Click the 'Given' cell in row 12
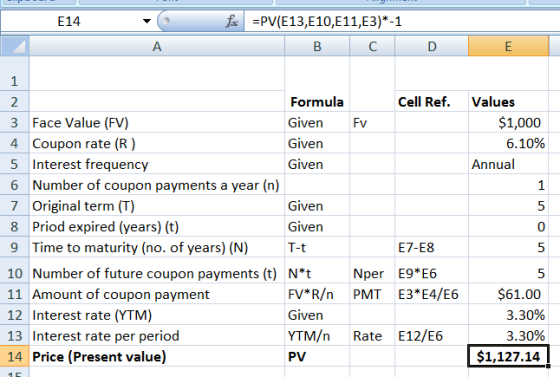Viewport: 560px width, 377px height. [317, 315]
